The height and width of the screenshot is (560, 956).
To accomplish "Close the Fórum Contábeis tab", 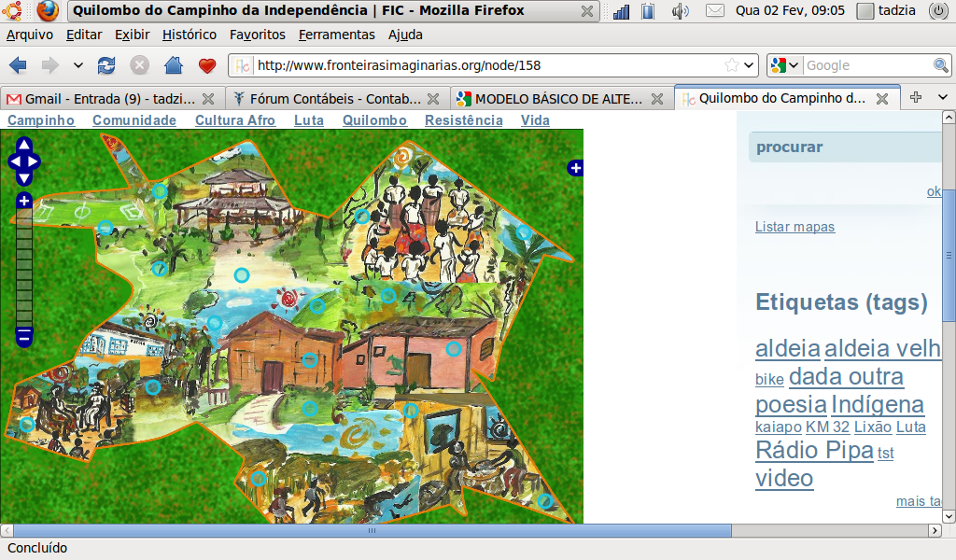I will (433, 99).
